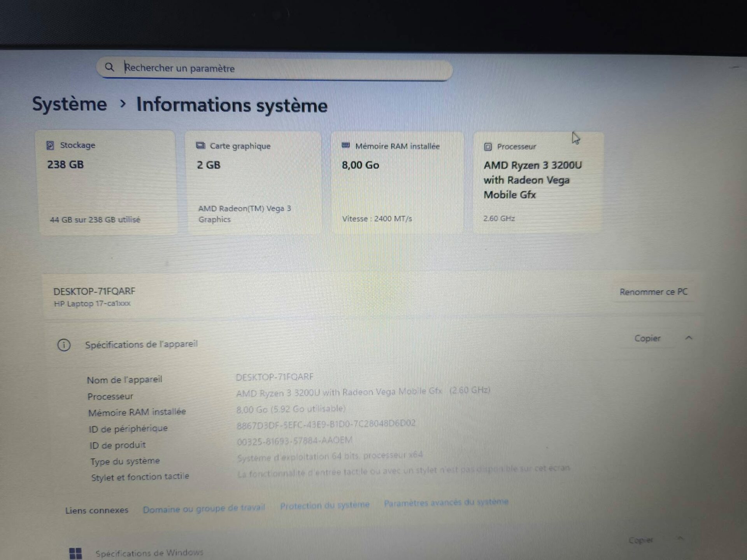Image resolution: width=747 pixels, height=560 pixels.
Task: Click the Carte graphique icon
Action: [200, 146]
